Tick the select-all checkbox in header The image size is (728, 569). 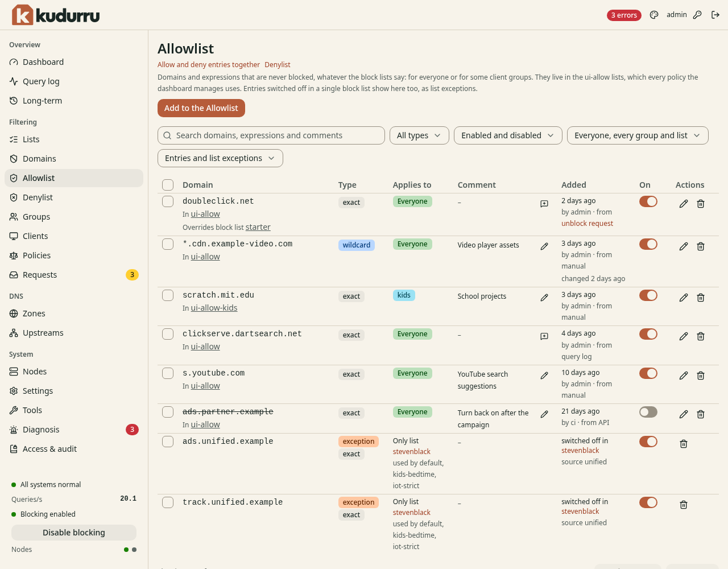(x=168, y=185)
